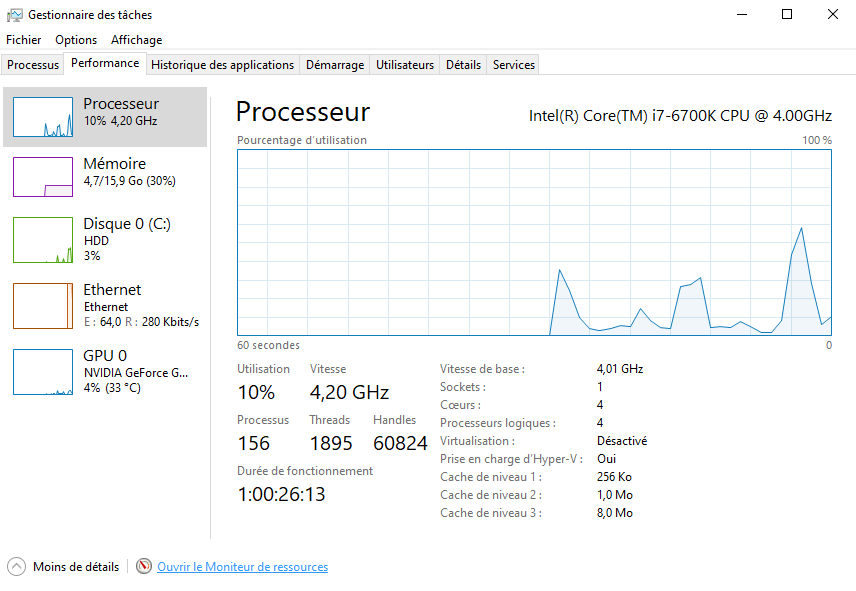Go to the Démarrage tab
The height and width of the screenshot is (591, 856).
tap(335, 65)
